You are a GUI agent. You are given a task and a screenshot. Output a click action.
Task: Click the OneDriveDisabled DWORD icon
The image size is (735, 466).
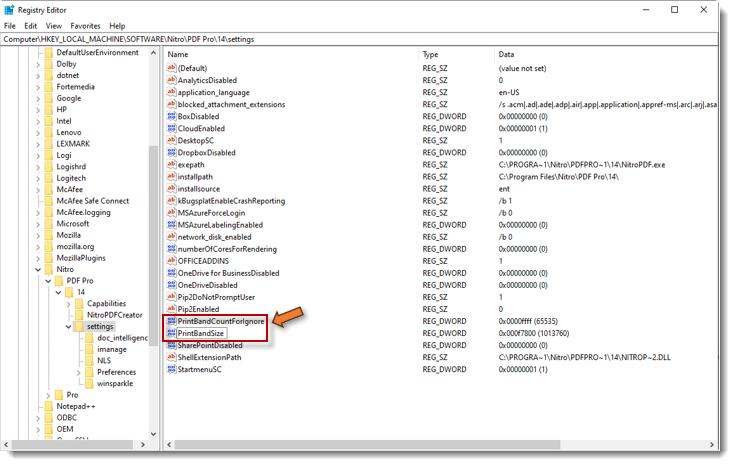(x=172, y=285)
